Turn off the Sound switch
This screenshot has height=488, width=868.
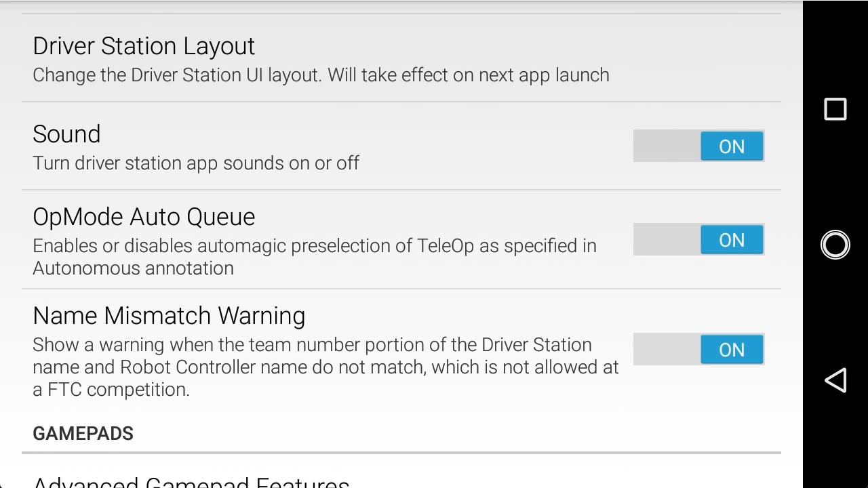pos(698,146)
